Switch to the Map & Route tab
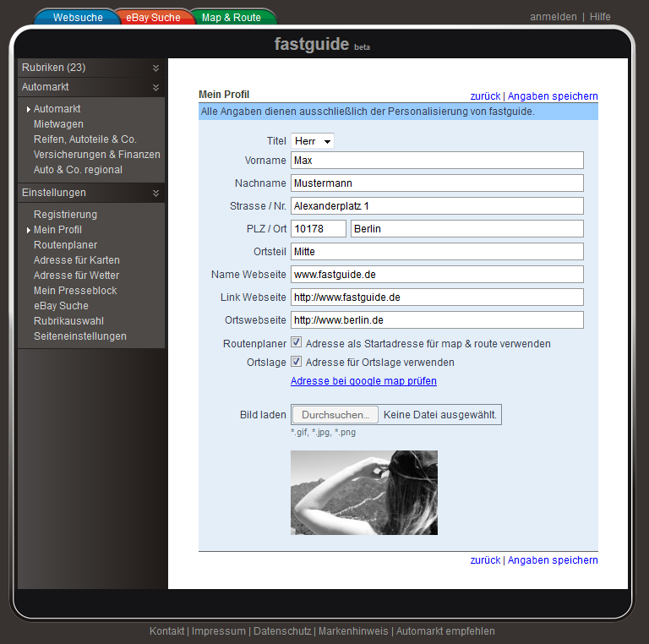 (232, 18)
